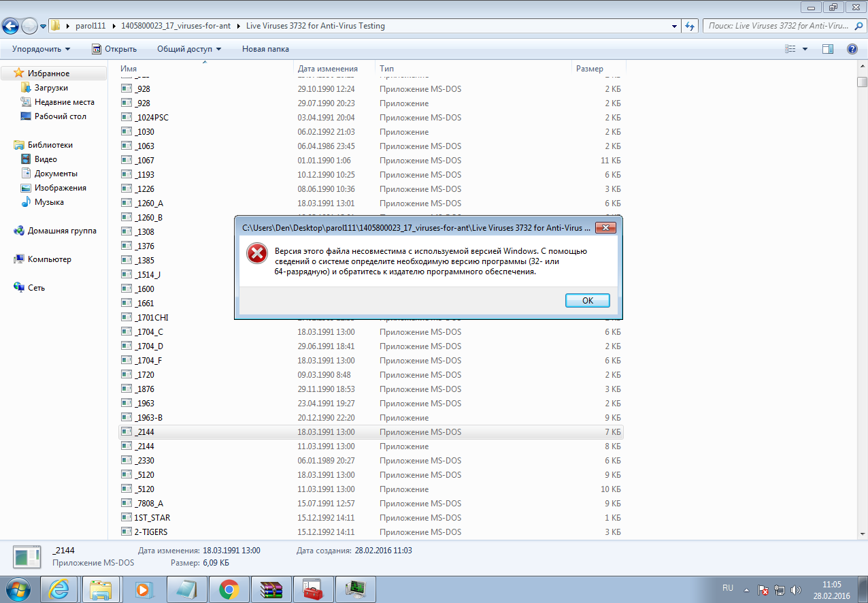The height and width of the screenshot is (603, 868).
Task: Sort by Дата изменения column header
Action: [335, 69]
